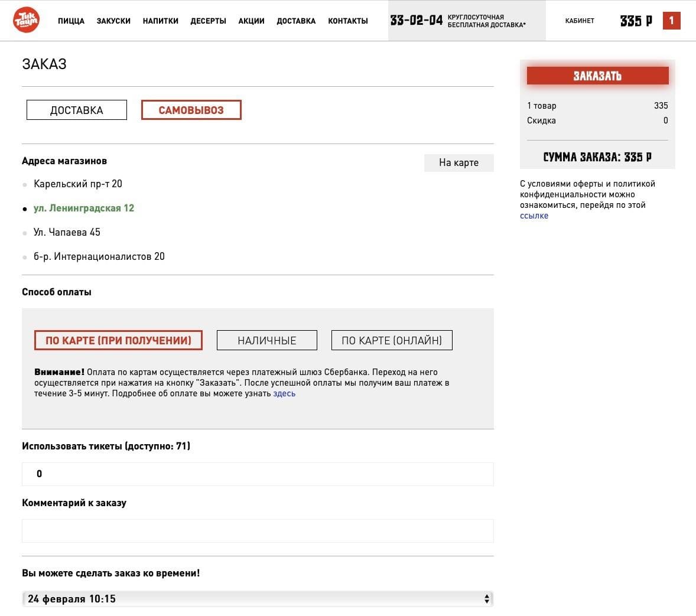Select the САМОВЫВОЗ pickup option
696x616 pixels.
point(191,110)
